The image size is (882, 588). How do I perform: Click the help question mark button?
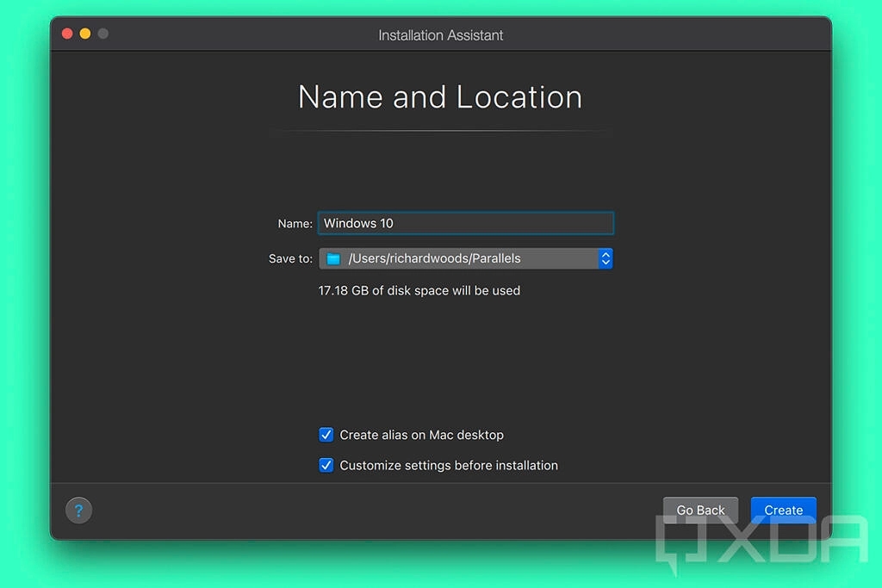pyautogui.click(x=78, y=511)
